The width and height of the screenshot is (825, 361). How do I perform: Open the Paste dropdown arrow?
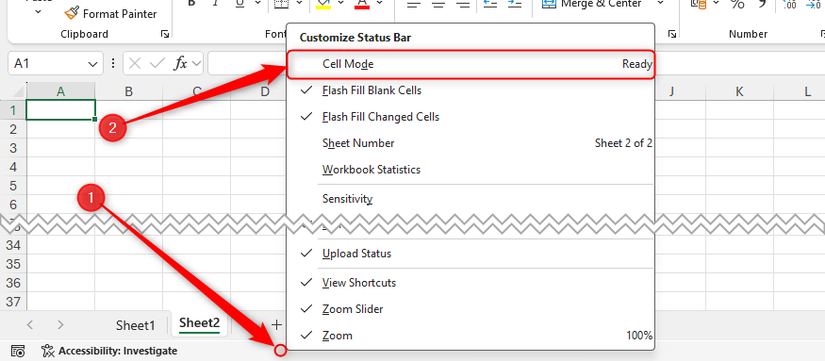pos(38,12)
